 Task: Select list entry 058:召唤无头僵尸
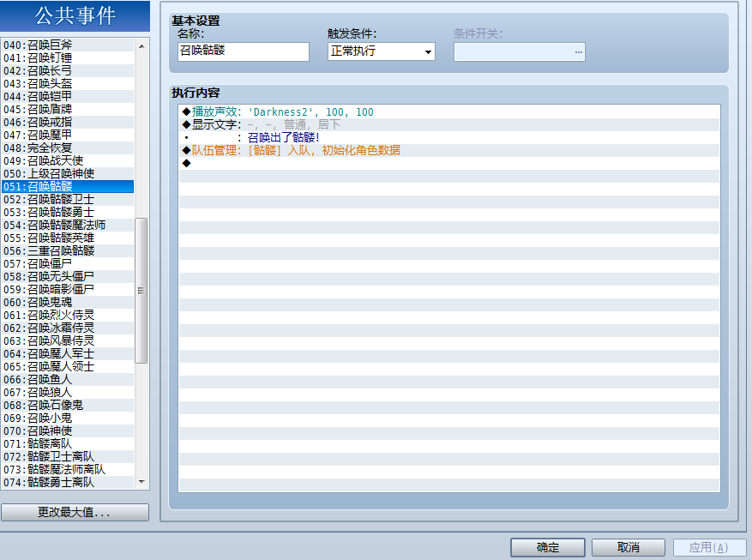point(68,277)
